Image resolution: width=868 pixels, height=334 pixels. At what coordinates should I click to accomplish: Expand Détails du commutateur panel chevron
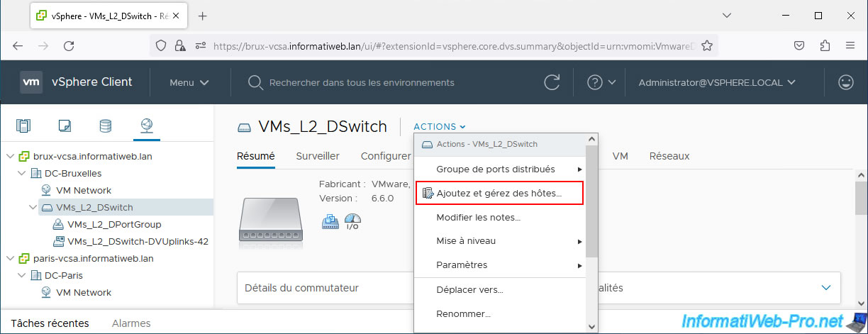click(x=825, y=287)
